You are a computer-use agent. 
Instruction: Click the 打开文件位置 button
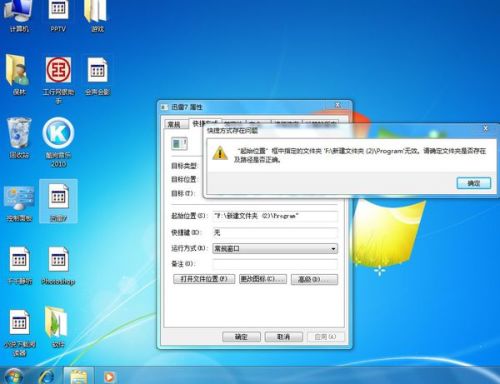coord(204,279)
